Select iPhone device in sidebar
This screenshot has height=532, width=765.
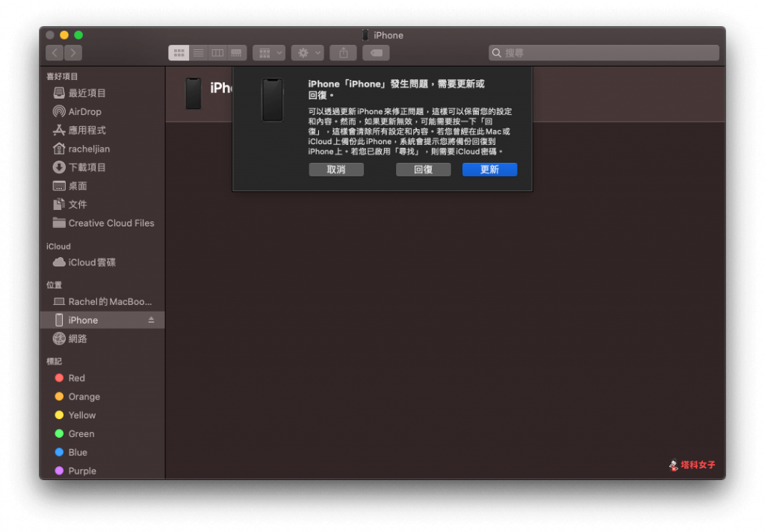(102, 321)
